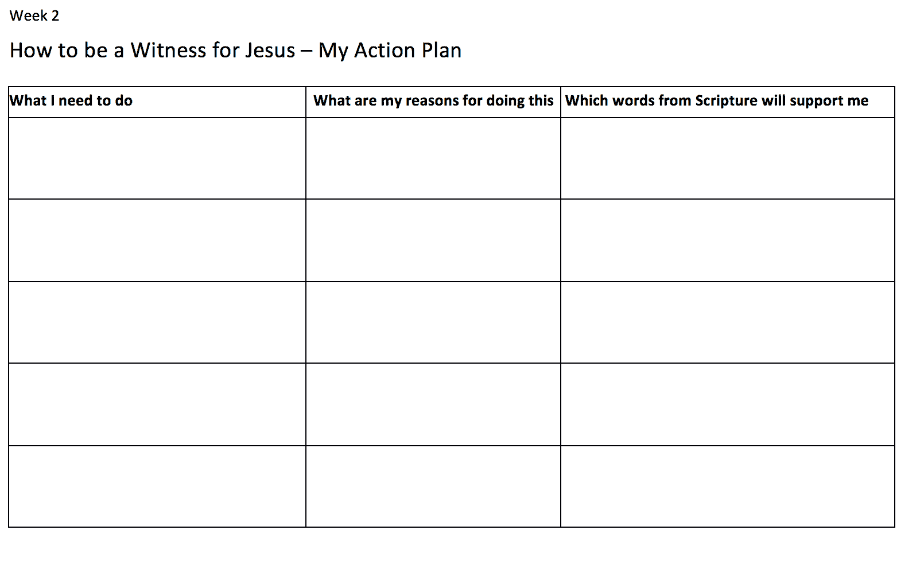
Task: Click second-row cell in the Scripture column
Action: [x=728, y=240]
